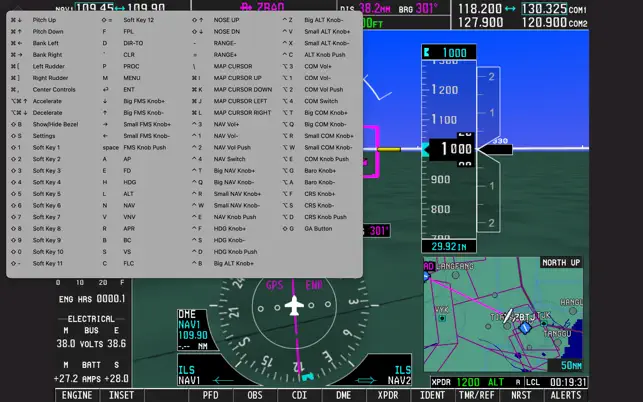
Task: Click the magenta 301° course box
Action: (377, 231)
